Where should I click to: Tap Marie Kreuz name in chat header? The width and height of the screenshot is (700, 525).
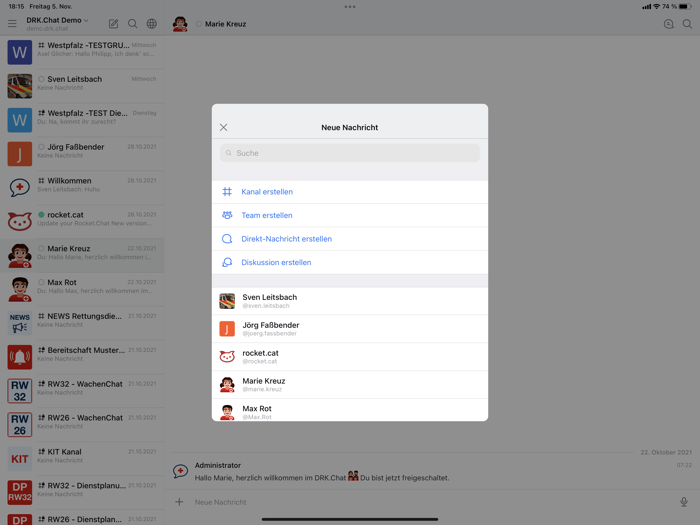[x=225, y=24]
